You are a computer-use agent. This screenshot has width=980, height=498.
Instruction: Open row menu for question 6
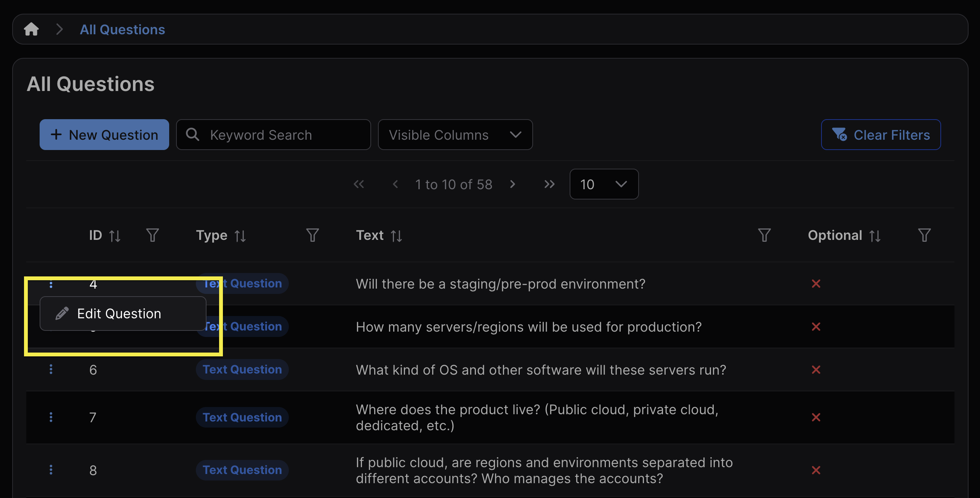click(51, 369)
